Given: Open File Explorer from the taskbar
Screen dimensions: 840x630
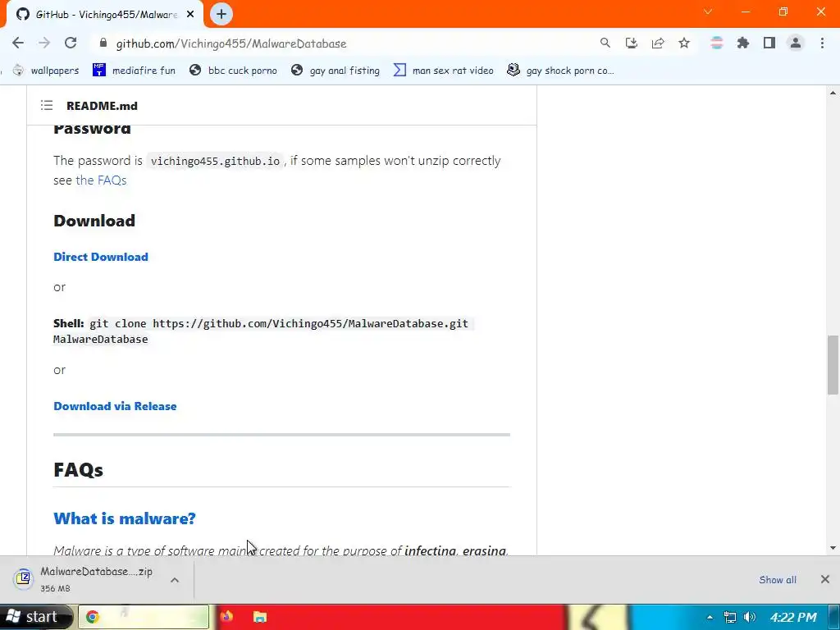Looking at the screenshot, I should pyautogui.click(x=260, y=617).
